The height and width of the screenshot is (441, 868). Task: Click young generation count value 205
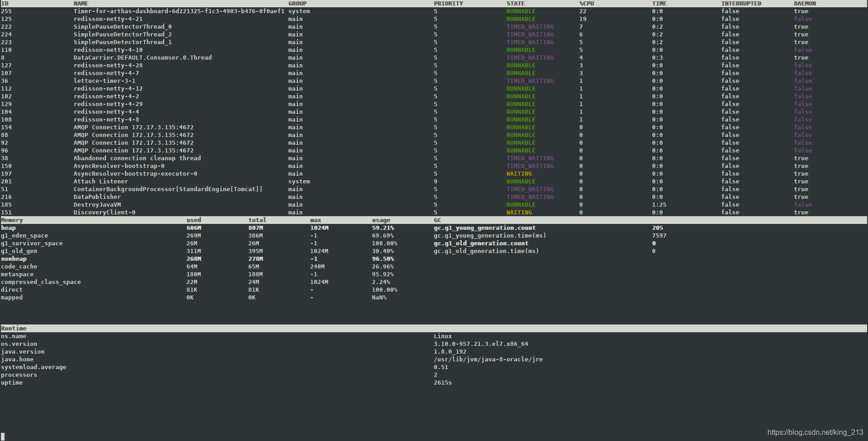click(657, 228)
